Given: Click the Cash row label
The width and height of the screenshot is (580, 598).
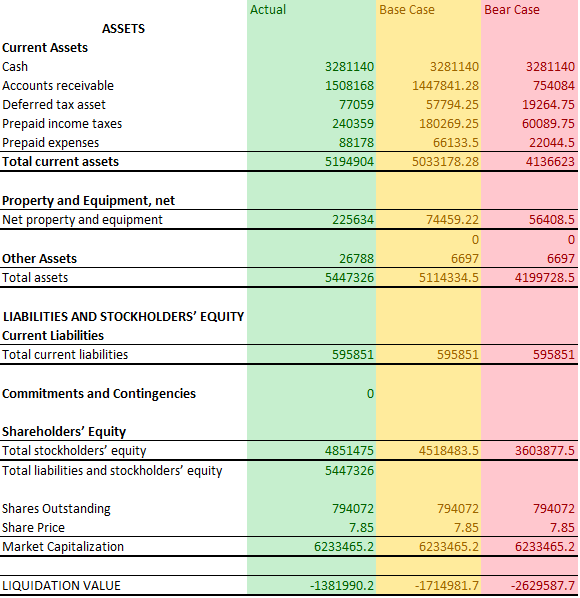Looking at the screenshot, I should pyautogui.click(x=15, y=67).
